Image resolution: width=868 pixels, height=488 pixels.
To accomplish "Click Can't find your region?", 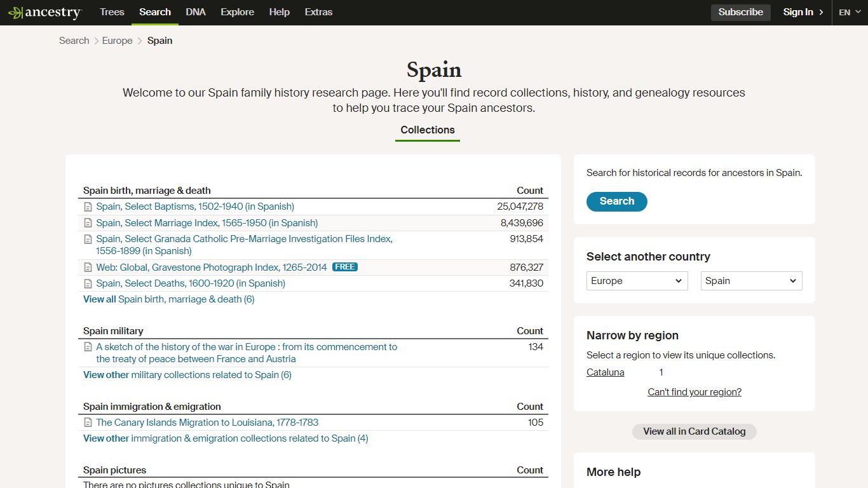I will (x=695, y=392).
